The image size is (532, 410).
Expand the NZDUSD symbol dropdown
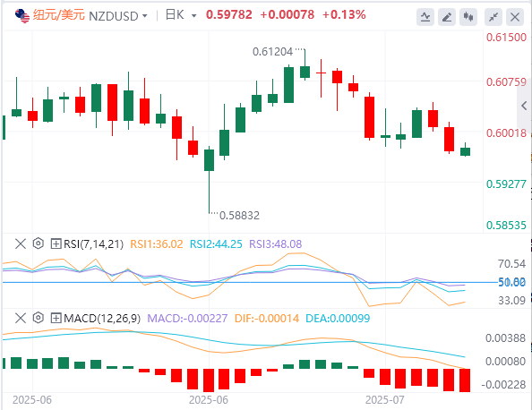click(145, 16)
